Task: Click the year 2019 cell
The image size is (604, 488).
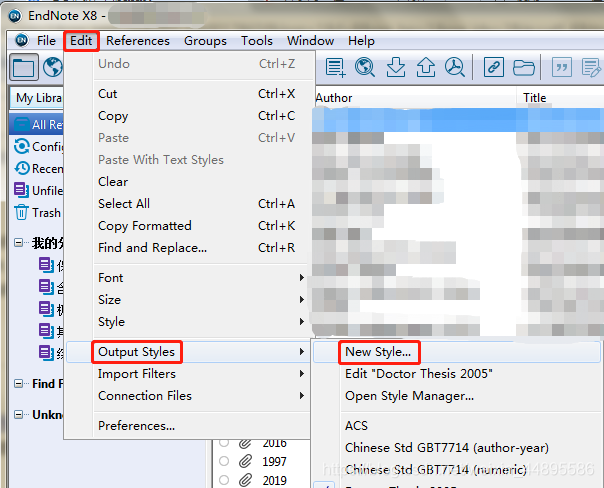Action: point(274,480)
